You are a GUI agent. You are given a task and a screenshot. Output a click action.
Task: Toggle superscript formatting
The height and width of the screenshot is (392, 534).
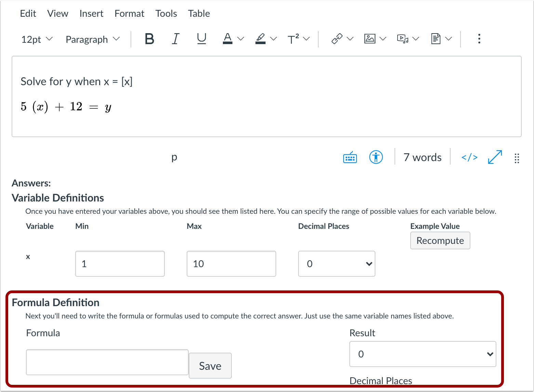tap(294, 39)
